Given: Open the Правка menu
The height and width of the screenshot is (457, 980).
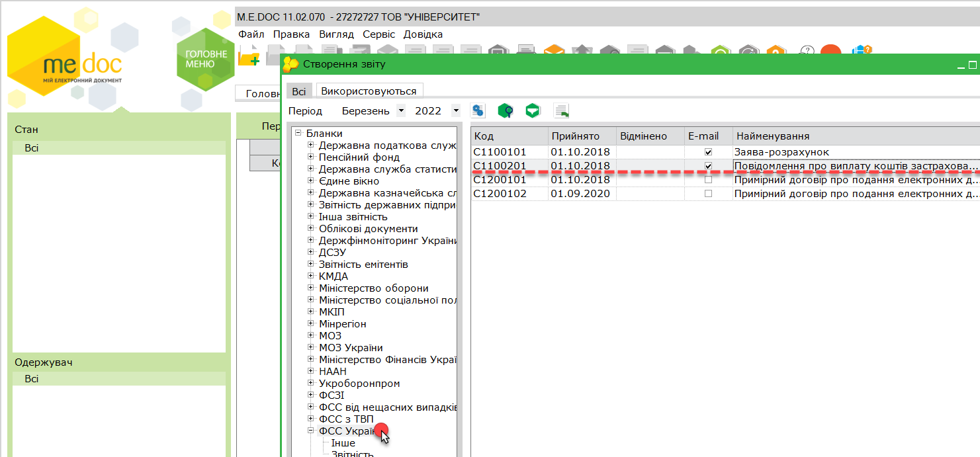Looking at the screenshot, I should 291,34.
